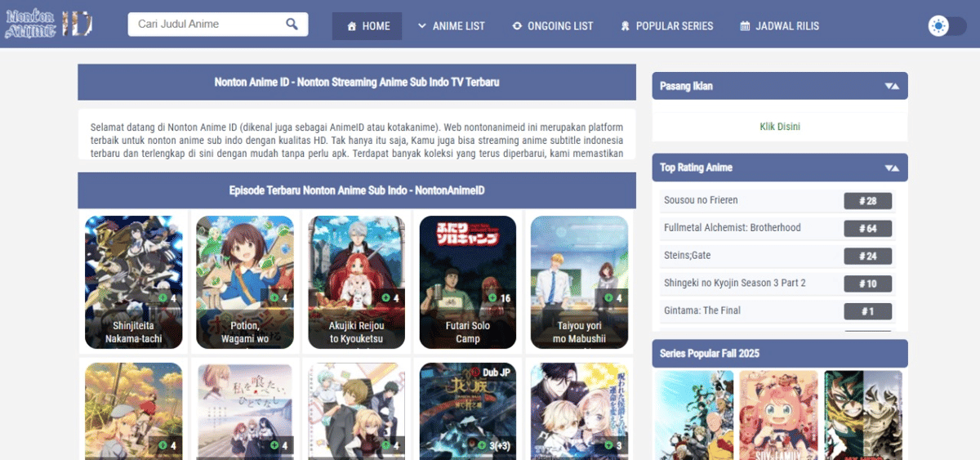Click the Nonton Anime ID site logo
Image resolution: width=980 pixels, height=460 pixels.
[49, 25]
